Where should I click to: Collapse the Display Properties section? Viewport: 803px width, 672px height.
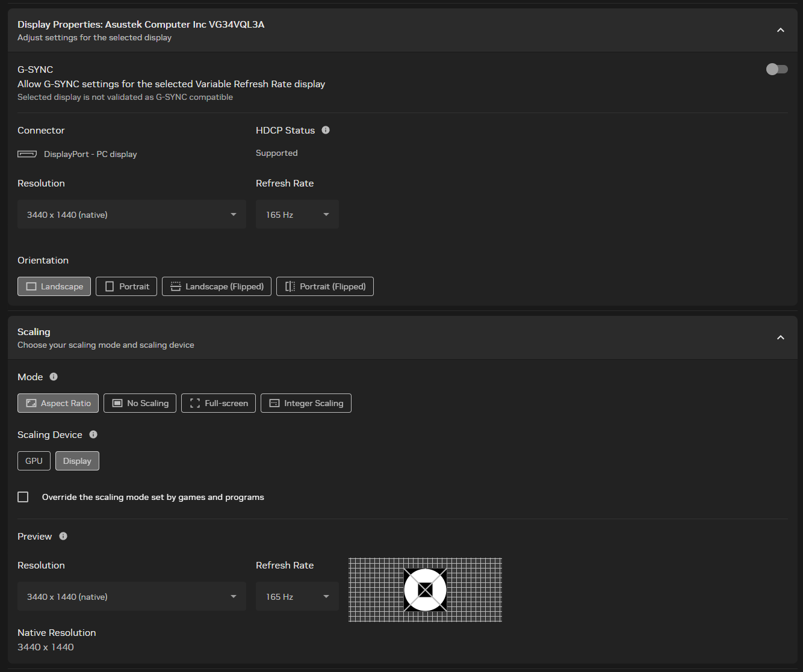[781, 30]
